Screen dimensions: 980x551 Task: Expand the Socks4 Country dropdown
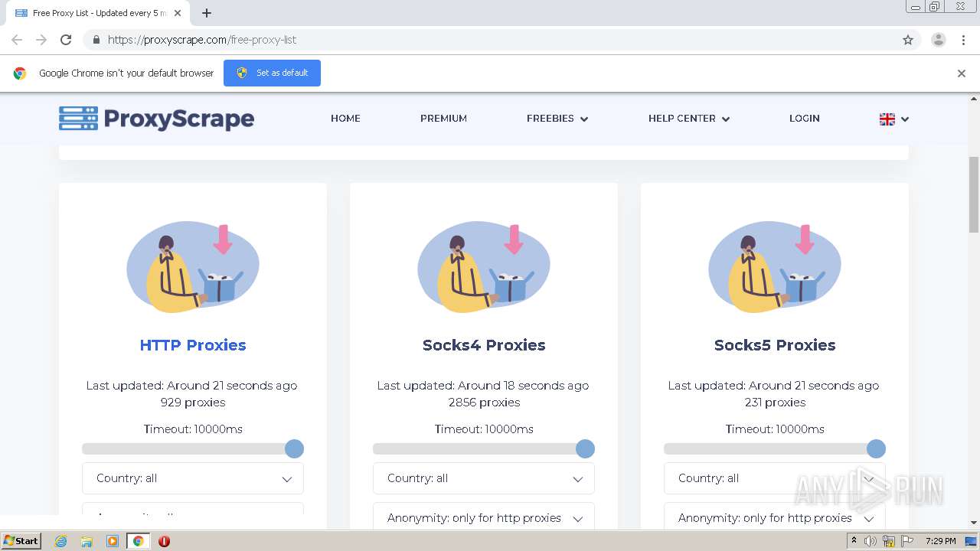[x=484, y=478]
